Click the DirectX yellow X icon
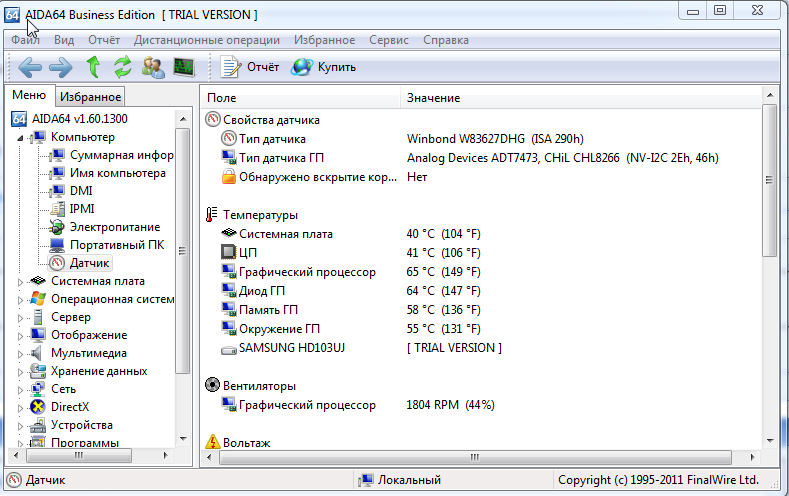The width and height of the screenshot is (789, 496). point(38,406)
